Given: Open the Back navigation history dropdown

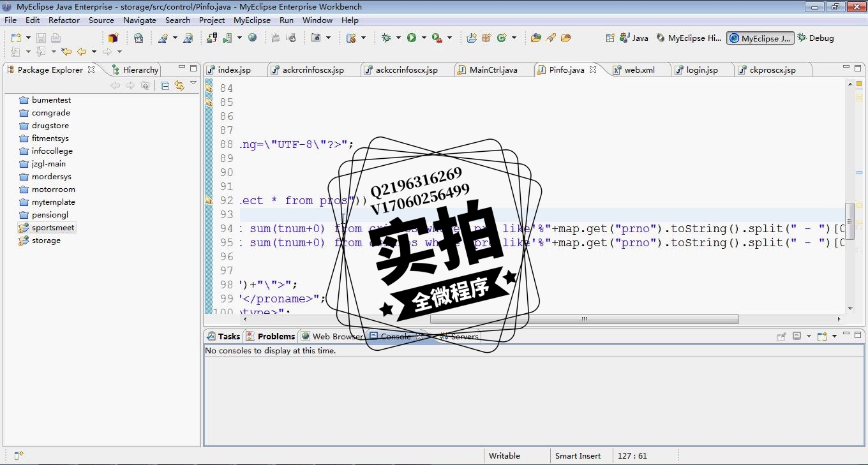Looking at the screenshot, I should (x=94, y=52).
